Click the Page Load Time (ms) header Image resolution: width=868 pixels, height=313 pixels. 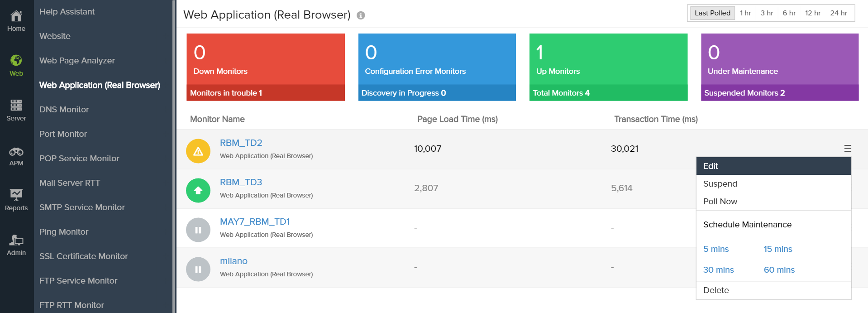click(458, 119)
